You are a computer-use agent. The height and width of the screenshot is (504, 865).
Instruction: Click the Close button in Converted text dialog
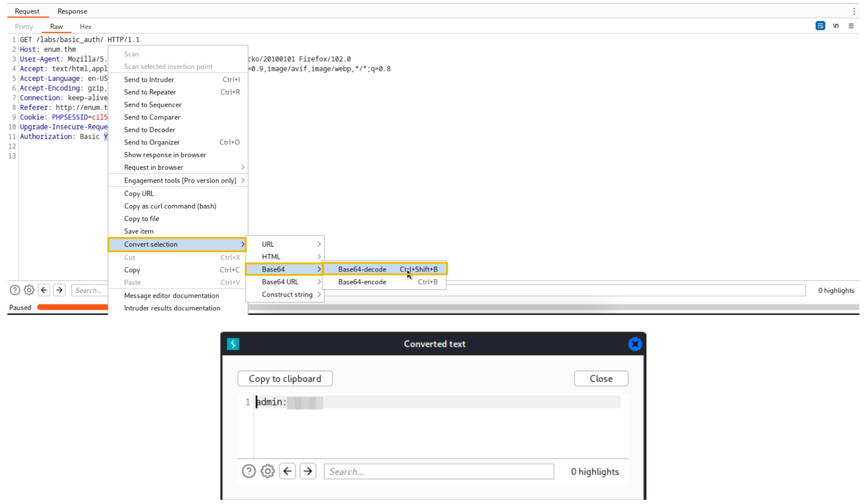[601, 379]
